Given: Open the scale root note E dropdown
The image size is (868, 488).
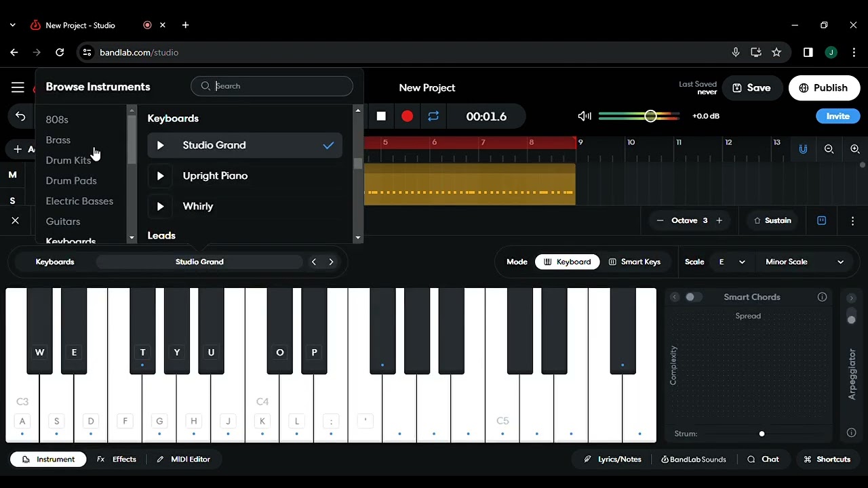Looking at the screenshot, I should pos(732,262).
